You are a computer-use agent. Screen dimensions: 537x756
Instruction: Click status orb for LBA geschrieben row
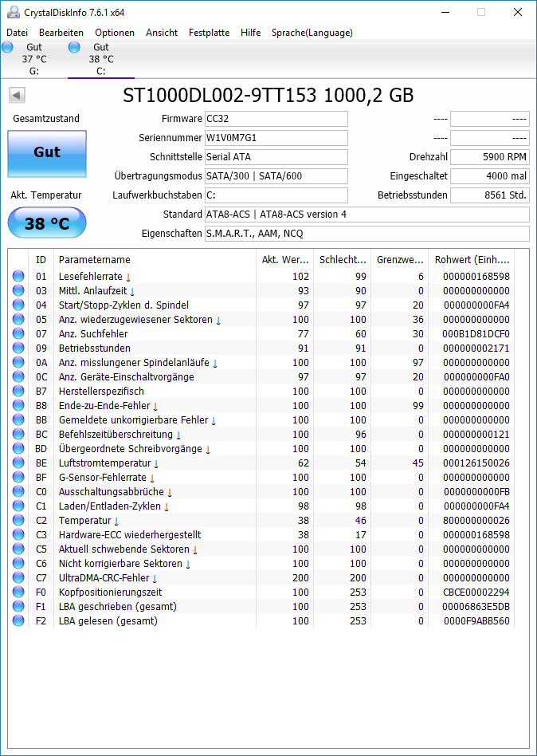(x=18, y=607)
